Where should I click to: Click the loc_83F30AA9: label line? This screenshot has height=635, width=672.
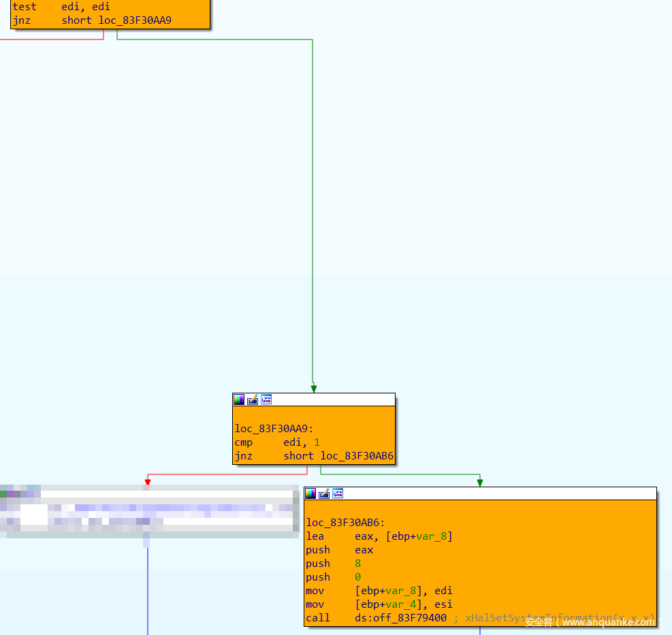point(274,429)
